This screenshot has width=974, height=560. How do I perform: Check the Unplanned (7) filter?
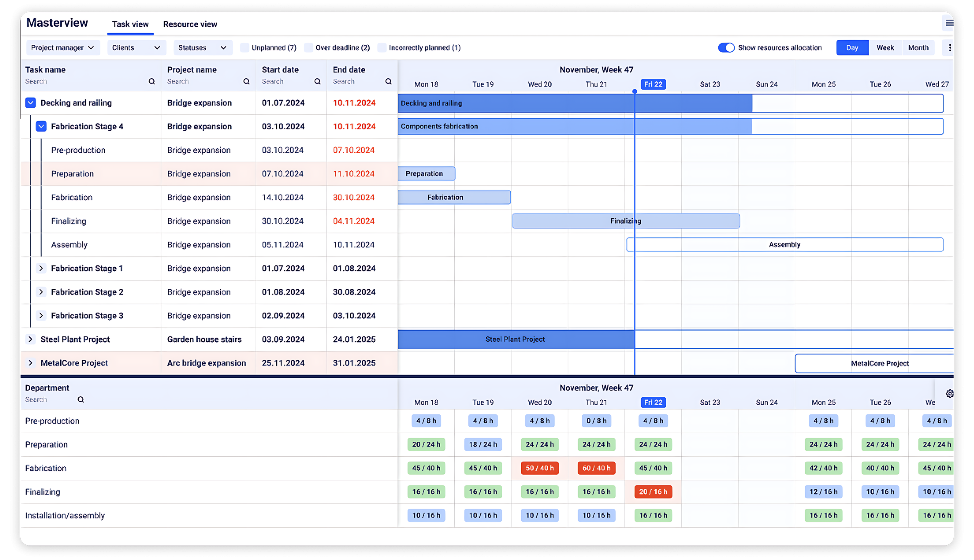pyautogui.click(x=245, y=47)
